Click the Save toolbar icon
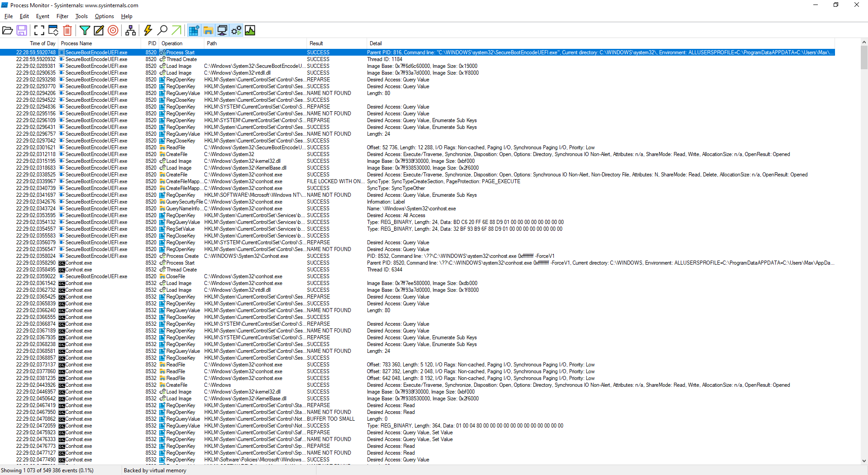This screenshot has width=868, height=475. (x=22, y=30)
